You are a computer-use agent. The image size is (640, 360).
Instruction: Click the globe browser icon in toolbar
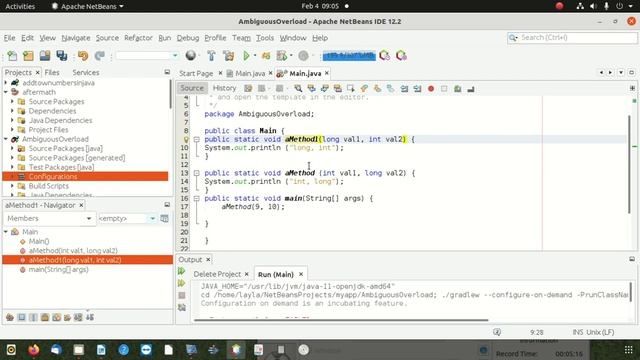point(190,55)
